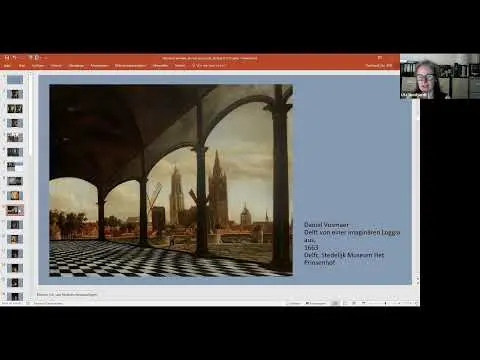Click the presenter's webcam video tile
The image size is (480, 360).
pos(440,76)
